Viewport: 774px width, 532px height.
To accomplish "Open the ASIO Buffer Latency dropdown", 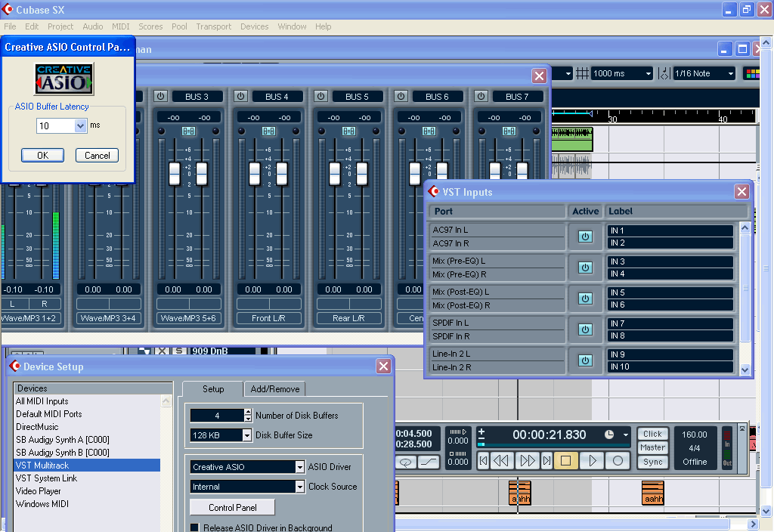I will 80,125.
